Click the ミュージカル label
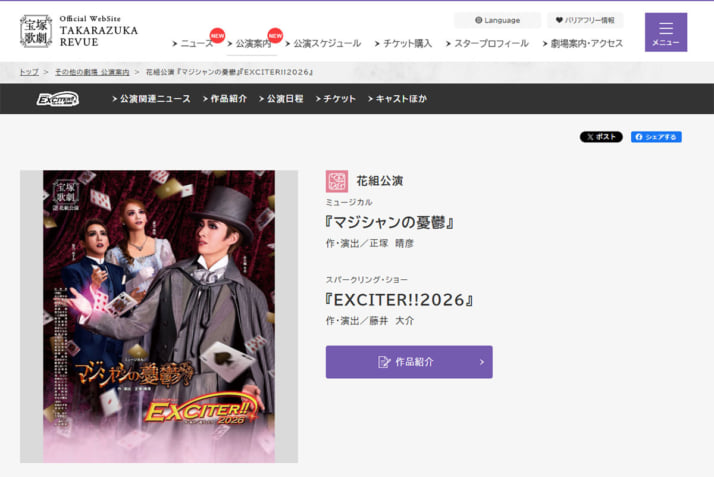 point(349,202)
